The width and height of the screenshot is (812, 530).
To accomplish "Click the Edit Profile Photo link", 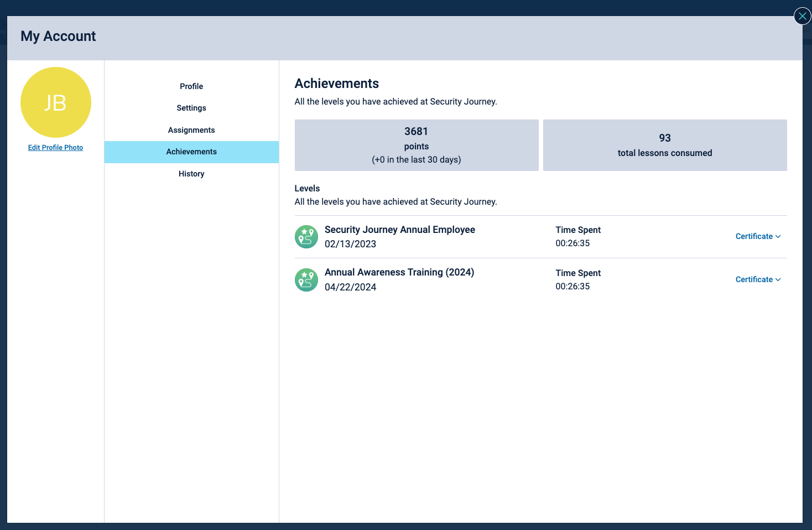I will [x=55, y=148].
